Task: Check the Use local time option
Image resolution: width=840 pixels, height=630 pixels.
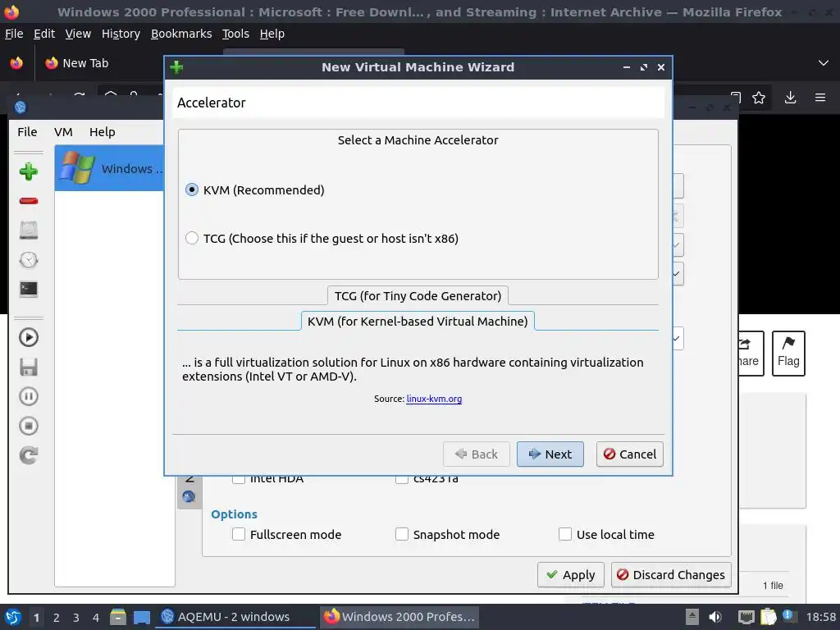Action: pos(564,534)
